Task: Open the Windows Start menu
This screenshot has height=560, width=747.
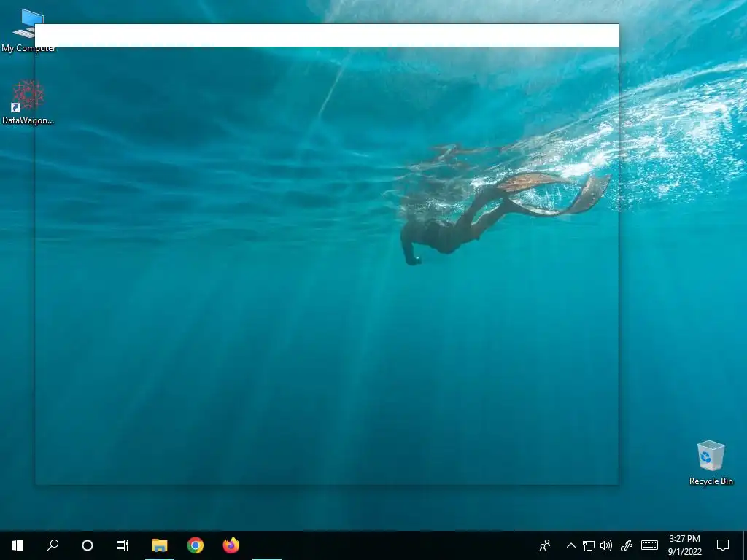Action: coord(18,545)
